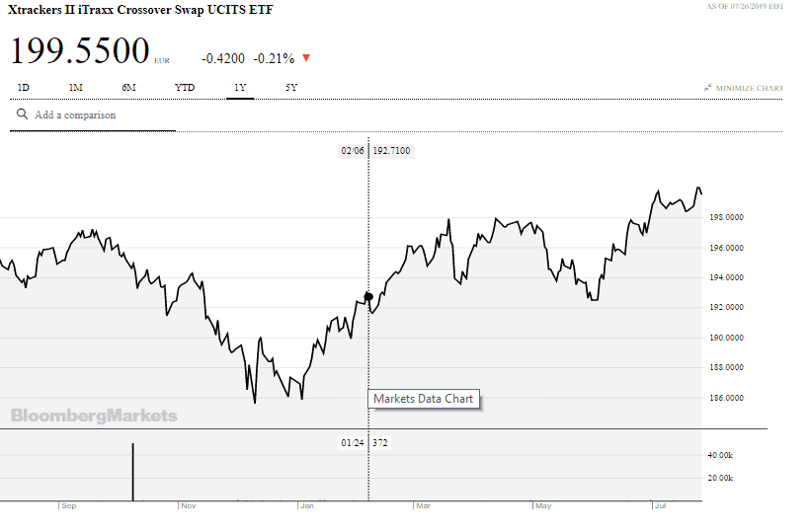Click the magnifier icon beside Add a comparison
The width and height of the screenshot is (809, 532).
coord(22,114)
